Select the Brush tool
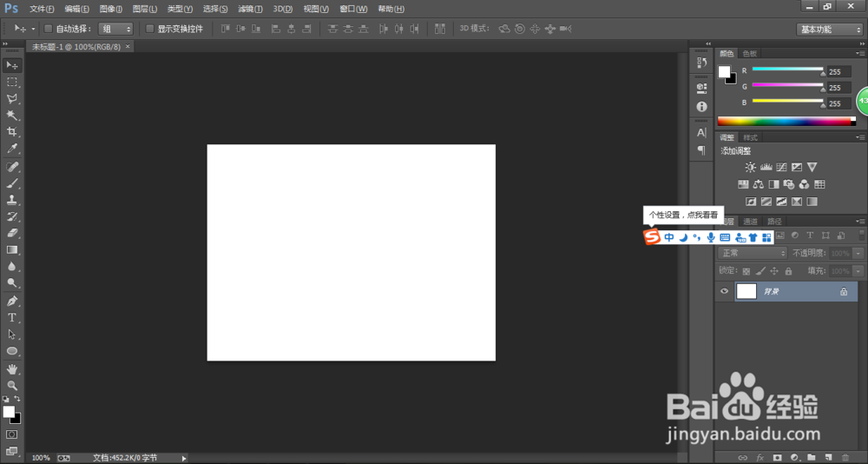 [11, 183]
